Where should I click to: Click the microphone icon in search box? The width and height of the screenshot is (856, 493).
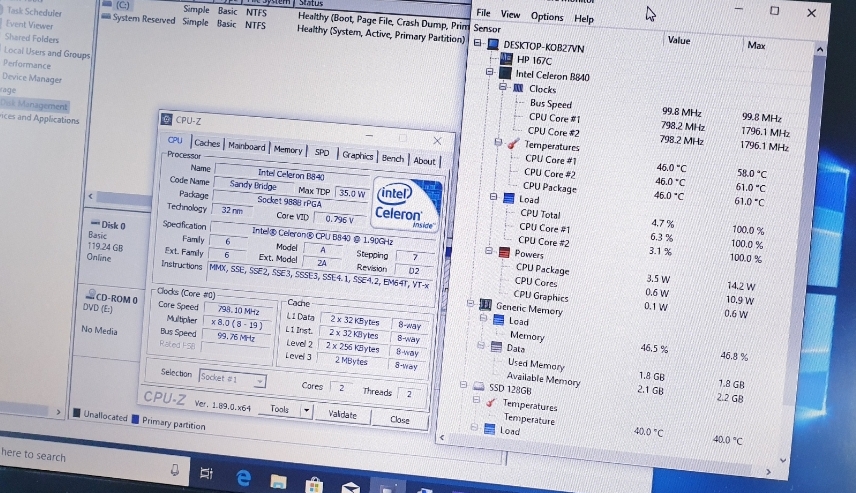175,468
